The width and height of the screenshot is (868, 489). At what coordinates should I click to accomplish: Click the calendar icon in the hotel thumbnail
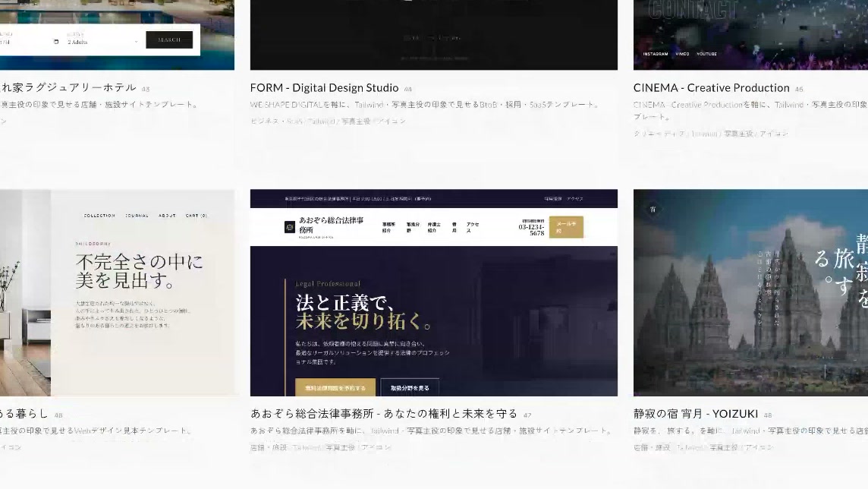[56, 42]
